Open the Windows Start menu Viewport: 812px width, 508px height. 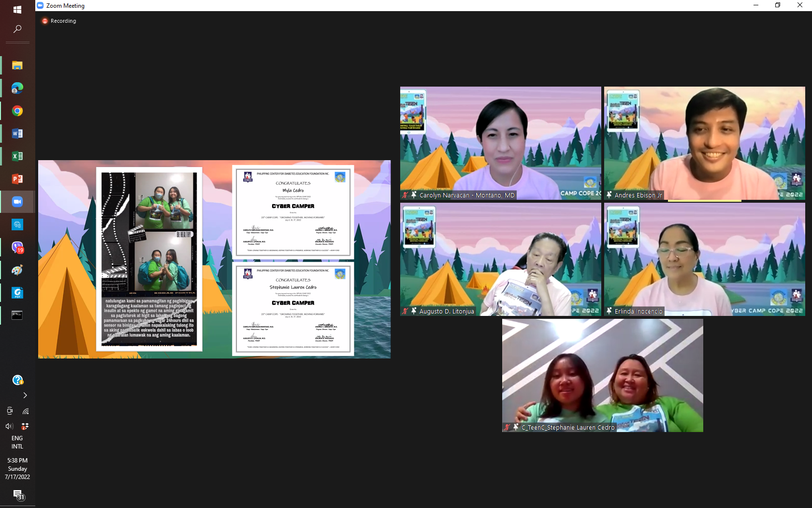pos(17,10)
